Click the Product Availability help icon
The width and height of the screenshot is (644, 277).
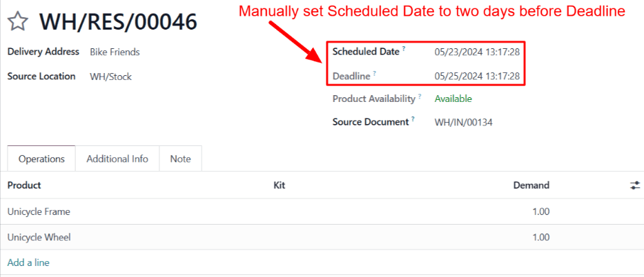419,96
